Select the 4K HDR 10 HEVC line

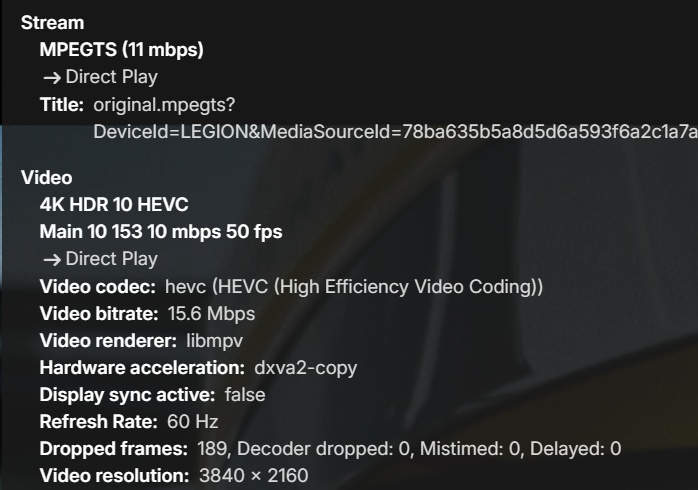[x=114, y=205]
